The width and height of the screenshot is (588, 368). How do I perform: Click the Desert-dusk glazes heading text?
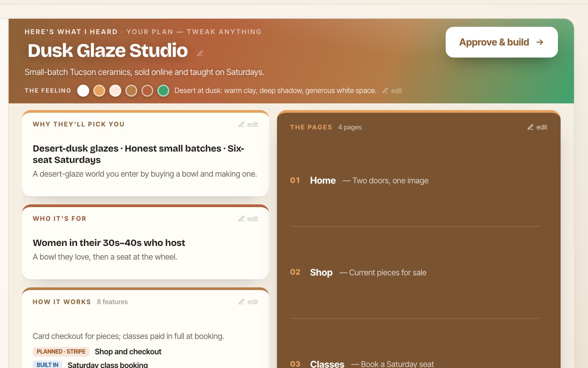coord(138,154)
